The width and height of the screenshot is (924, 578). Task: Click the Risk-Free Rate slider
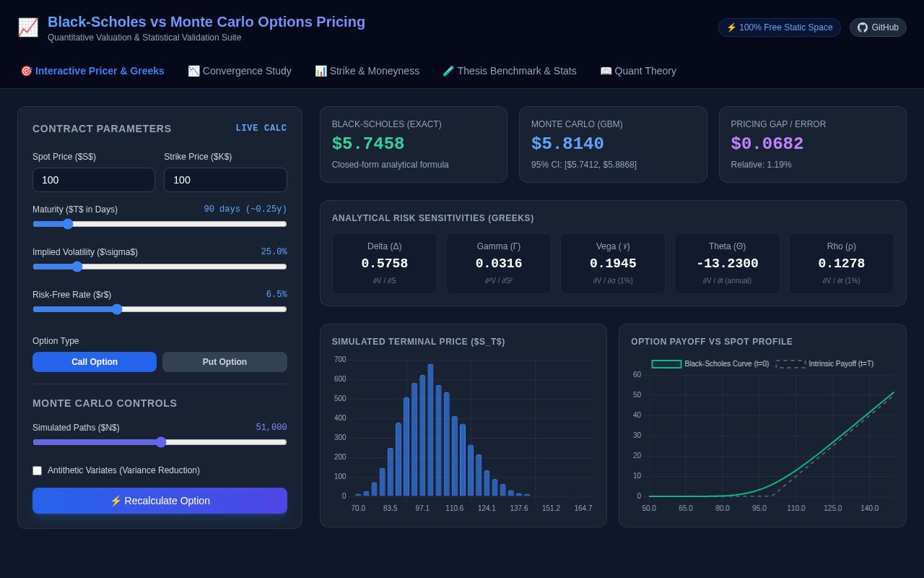[160, 309]
